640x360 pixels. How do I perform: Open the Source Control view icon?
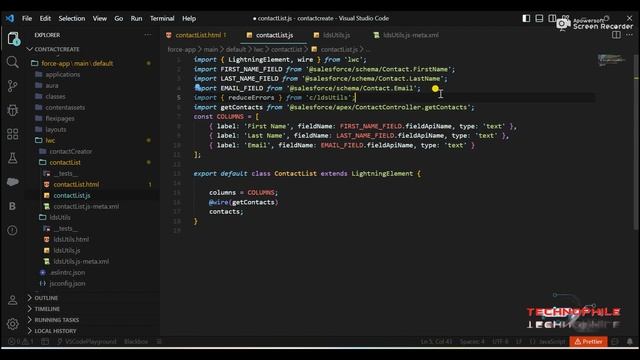tap(13, 86)
